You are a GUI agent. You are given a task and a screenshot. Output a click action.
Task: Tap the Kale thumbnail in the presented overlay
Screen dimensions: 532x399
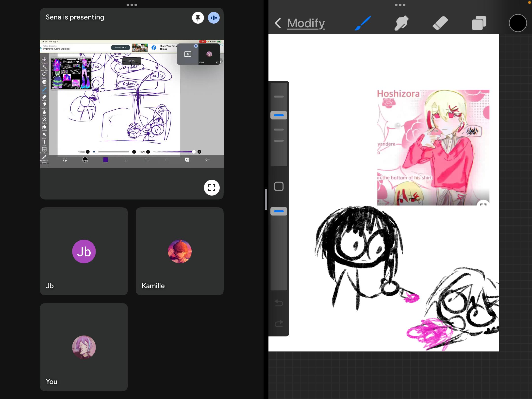point(209,54)
